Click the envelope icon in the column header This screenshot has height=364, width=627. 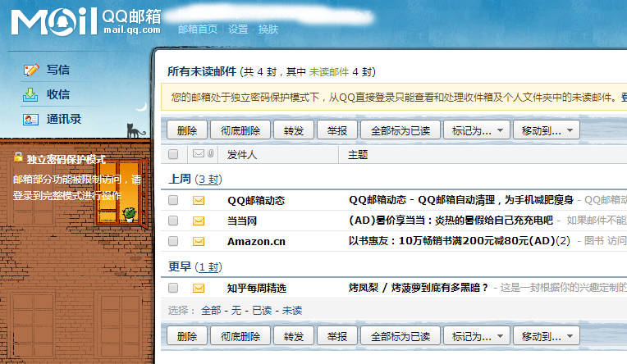coord(199,154)
